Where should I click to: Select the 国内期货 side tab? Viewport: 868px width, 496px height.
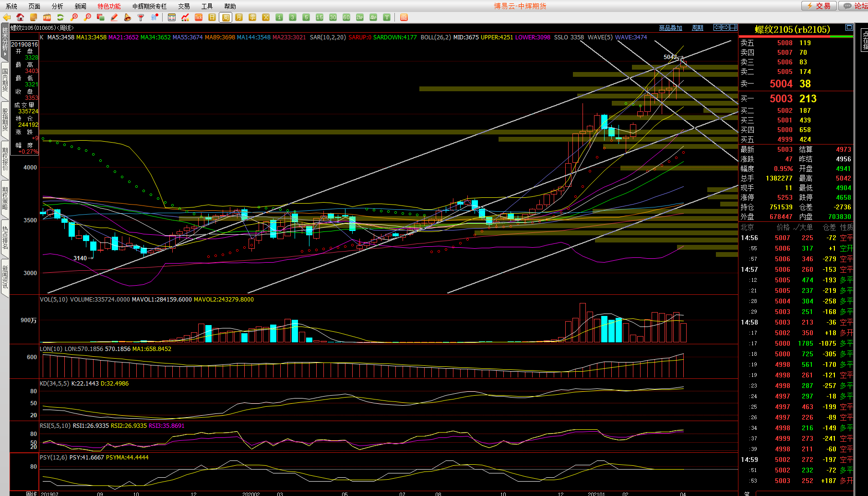click(x=5, y=80)
